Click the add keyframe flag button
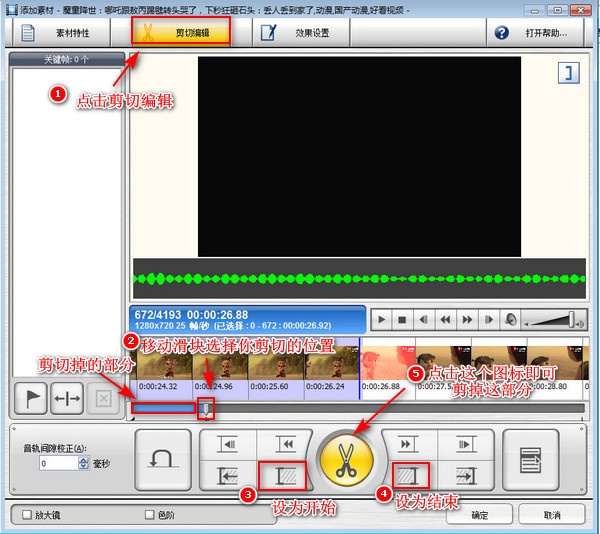 pos(31,399)
